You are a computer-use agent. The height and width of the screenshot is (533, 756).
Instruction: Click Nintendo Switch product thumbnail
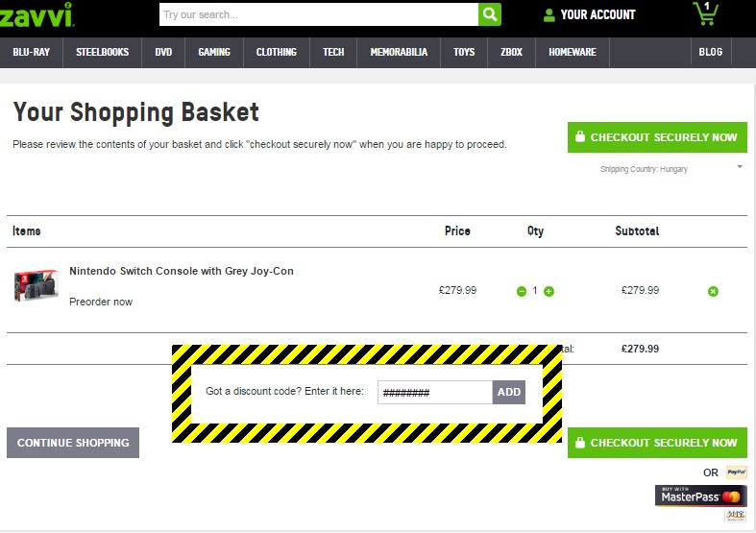37,285
